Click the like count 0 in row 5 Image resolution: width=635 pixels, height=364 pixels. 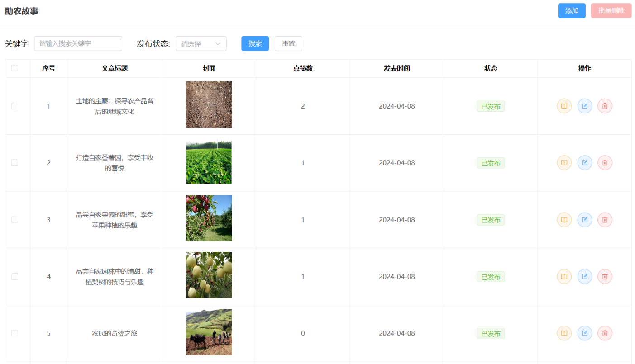click(303, 333)
